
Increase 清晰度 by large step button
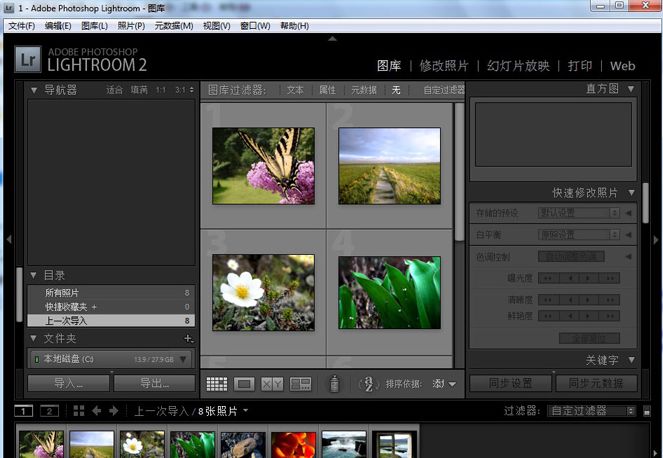610,300
